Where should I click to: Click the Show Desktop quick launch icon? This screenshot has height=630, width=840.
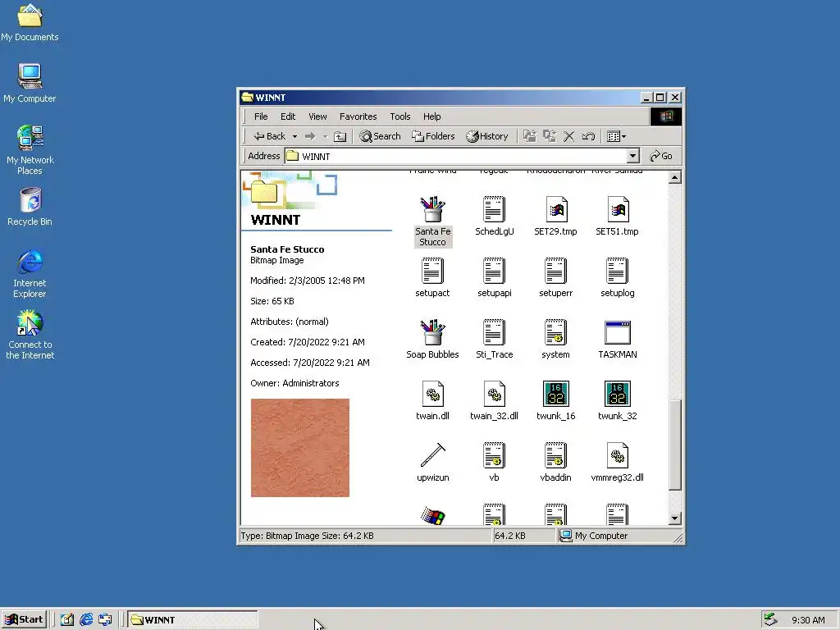tap(67, 620)
